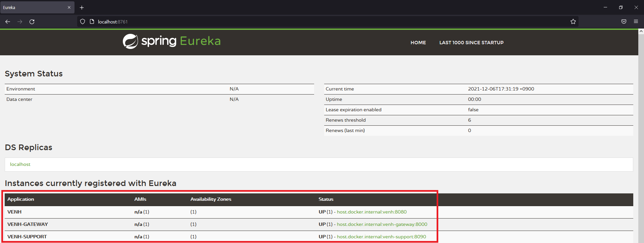Reload the page with refresh icon
Viewport: 644px width, 243px height.
pyautogui.click(x=32, y=22)
